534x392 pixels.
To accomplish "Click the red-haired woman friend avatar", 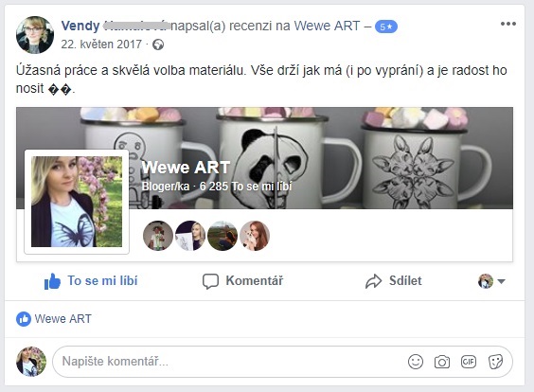I will [x=255, y=236].
